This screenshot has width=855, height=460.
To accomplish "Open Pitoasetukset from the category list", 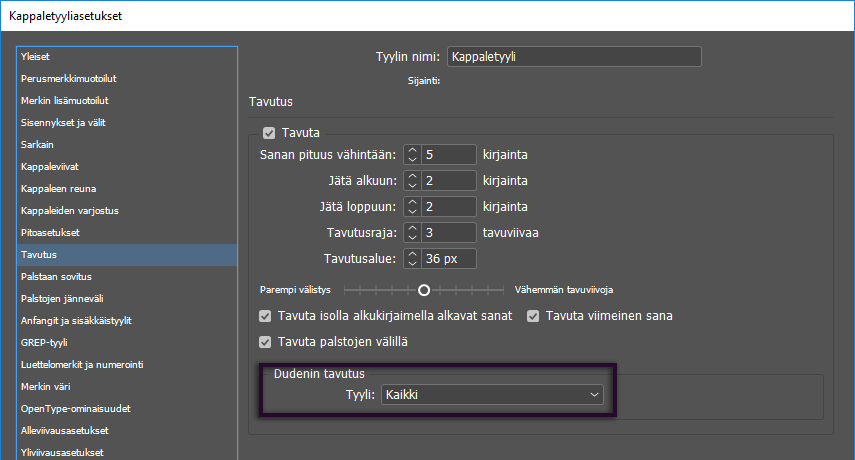I will click(x=49, y=232).
